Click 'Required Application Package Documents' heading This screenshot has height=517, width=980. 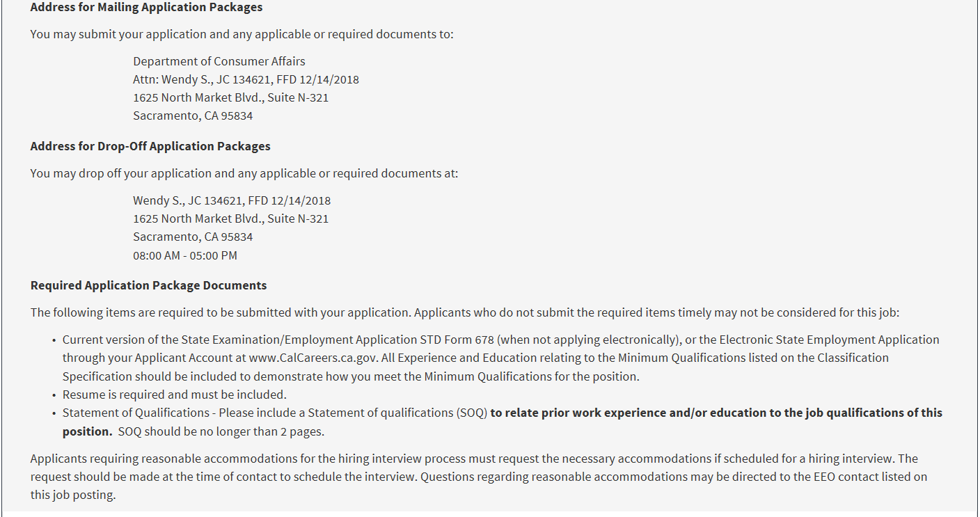pyautogui.click(x=148, y=285)
